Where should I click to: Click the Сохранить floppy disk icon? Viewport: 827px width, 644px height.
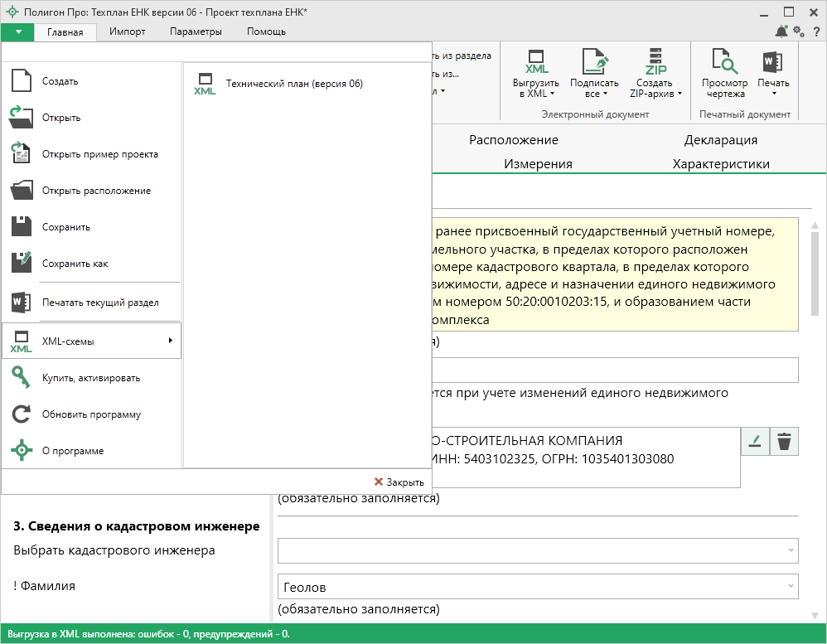pos(21,227)
